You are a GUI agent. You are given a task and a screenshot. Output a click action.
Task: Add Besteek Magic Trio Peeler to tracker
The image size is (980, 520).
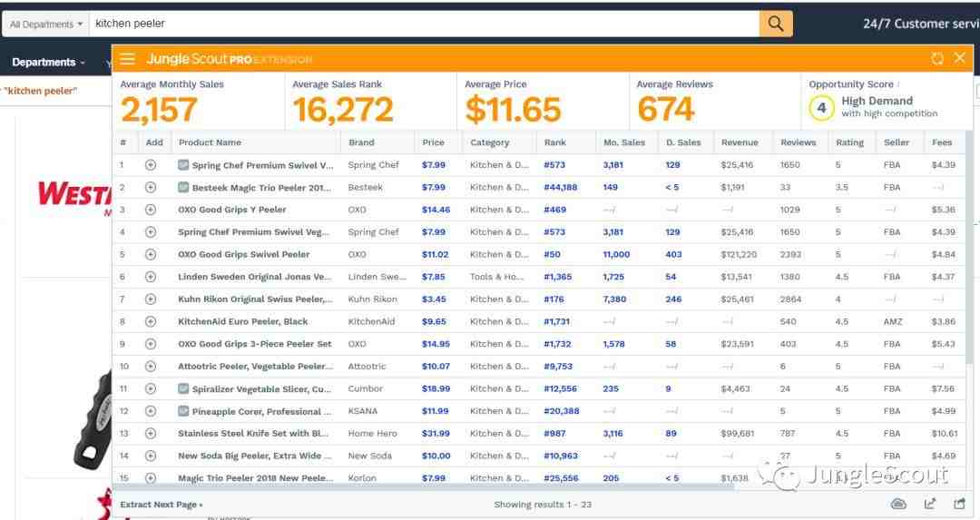click(151, 188)
